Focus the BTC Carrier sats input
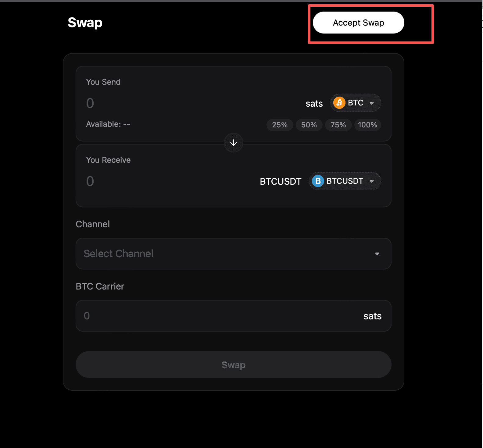Image resolution: width=483 pixels, height=448 pixels. [x=234, y=316]
